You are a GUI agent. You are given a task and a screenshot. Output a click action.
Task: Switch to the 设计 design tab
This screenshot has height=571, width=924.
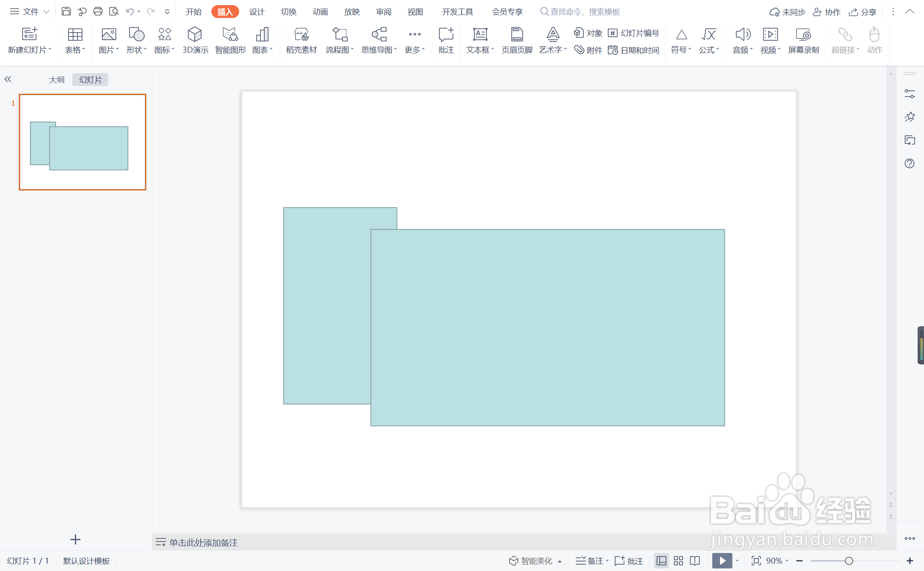coord(257,12)
